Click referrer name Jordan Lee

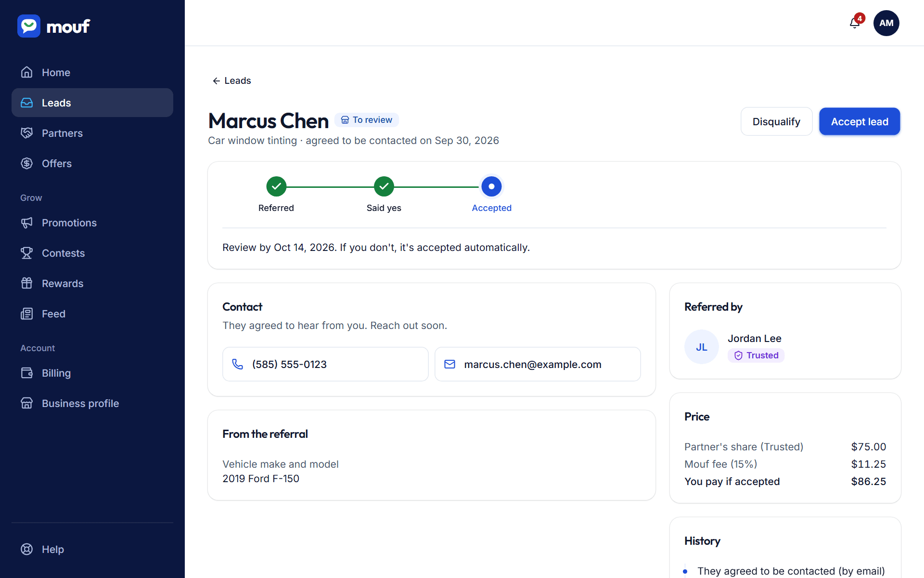click(x=754, y=339)
